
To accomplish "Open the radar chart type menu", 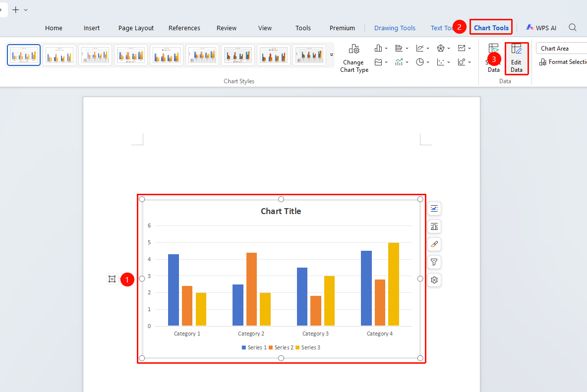I will click(x=443, y=48).
